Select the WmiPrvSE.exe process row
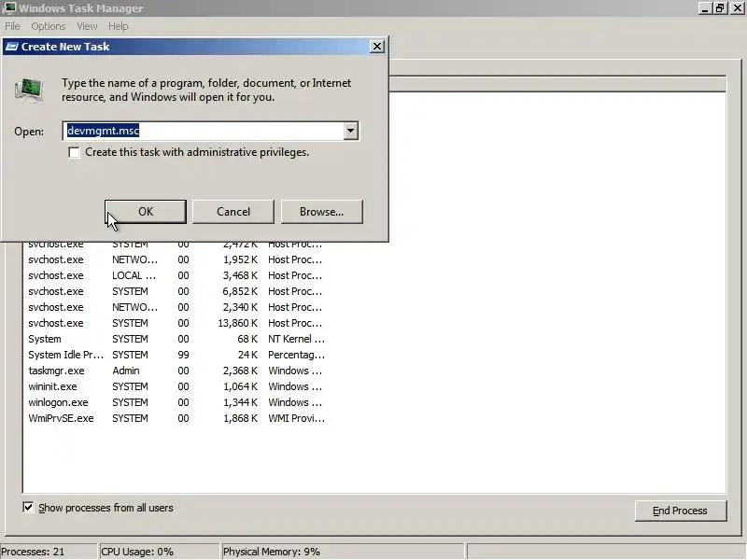Viewport: 747px width, 560px height. coord(176,418)
